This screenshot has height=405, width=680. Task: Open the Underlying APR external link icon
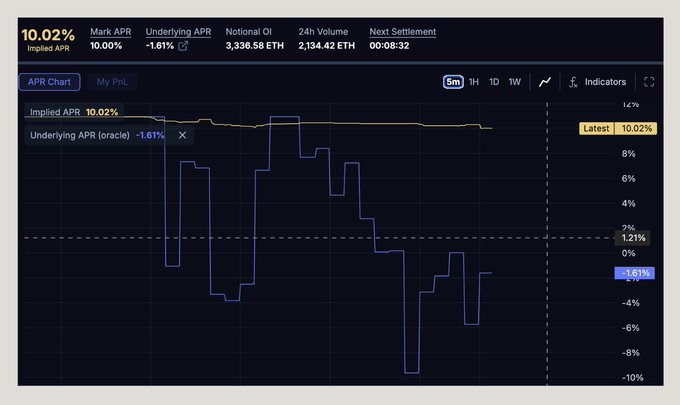183,46
